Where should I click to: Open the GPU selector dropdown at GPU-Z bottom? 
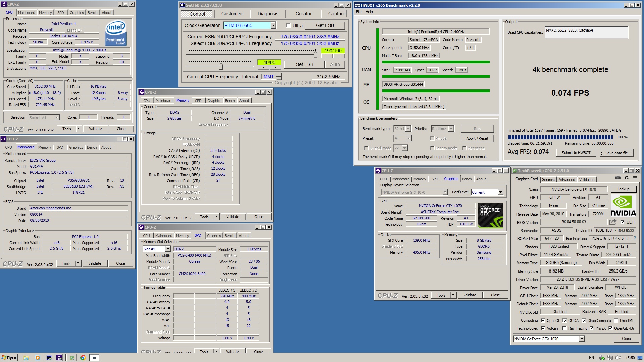click(582, 339)
